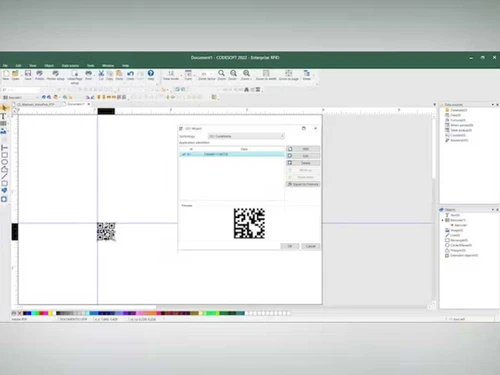This screenshot has height=375, width=500.
Task: Open Printer setup from the toolbar
Action: 55,74
